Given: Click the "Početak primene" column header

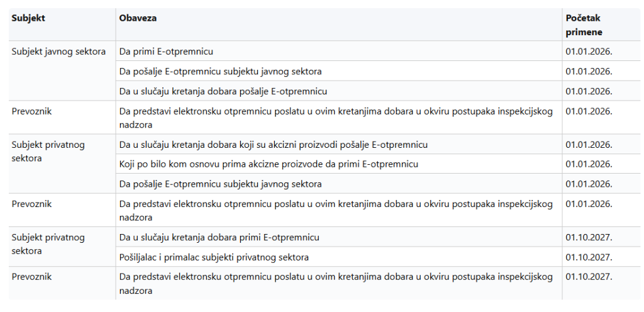Looking at the screenshot, I should [584, 25].
